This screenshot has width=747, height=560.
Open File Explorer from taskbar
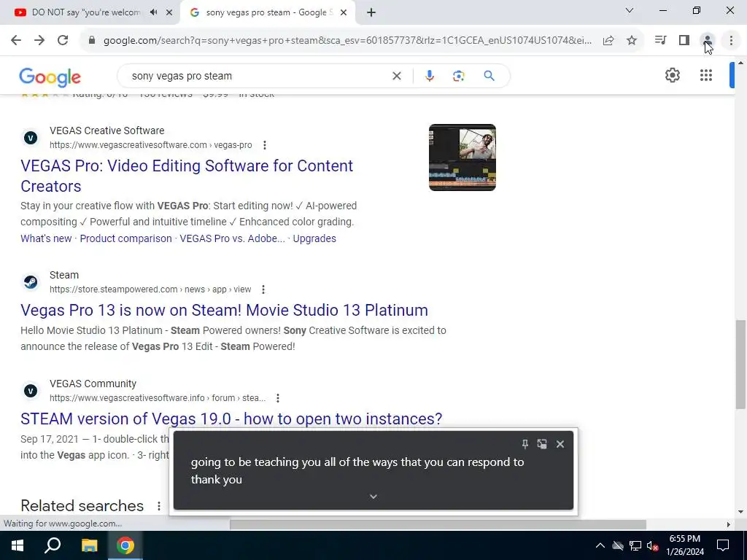pyautogui.click(x=89, y=545)
